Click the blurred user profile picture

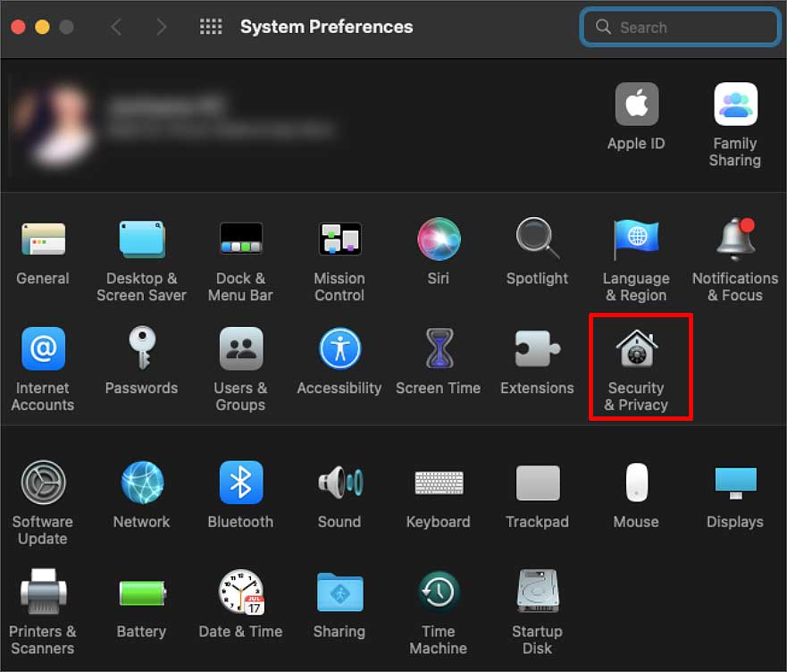tap(55, 126)
